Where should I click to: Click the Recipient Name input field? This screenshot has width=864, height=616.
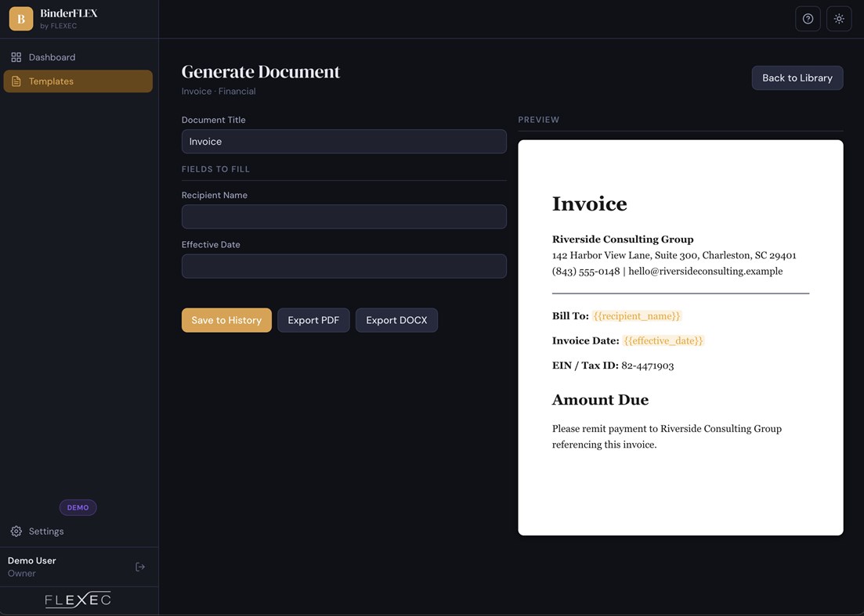[344, 217]
